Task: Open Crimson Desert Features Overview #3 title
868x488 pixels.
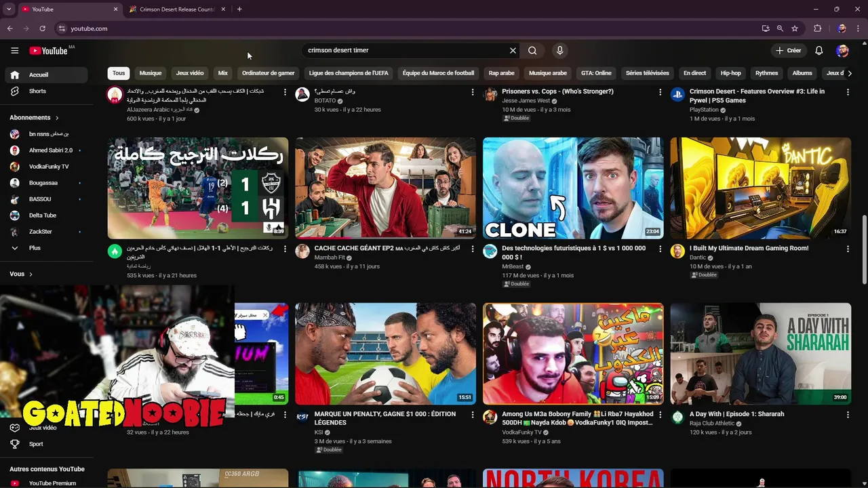Action: pyautogui.click(x=757, y=96)
